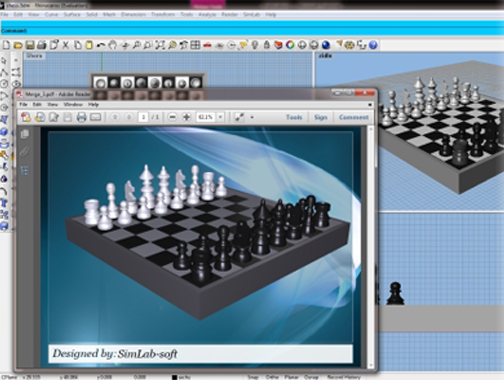Click the Cut scissors icon in Rhino toolbar

pyautogui.click(x=66, y=45)
